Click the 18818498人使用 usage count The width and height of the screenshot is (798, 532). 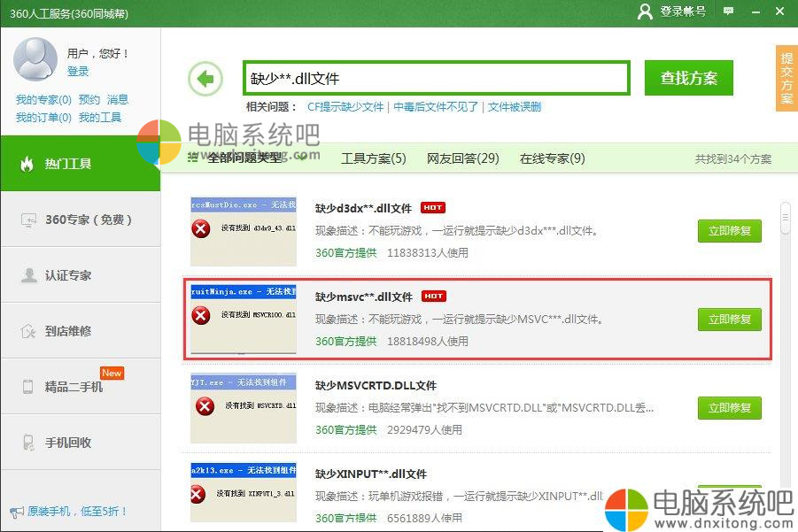(428, 342)
